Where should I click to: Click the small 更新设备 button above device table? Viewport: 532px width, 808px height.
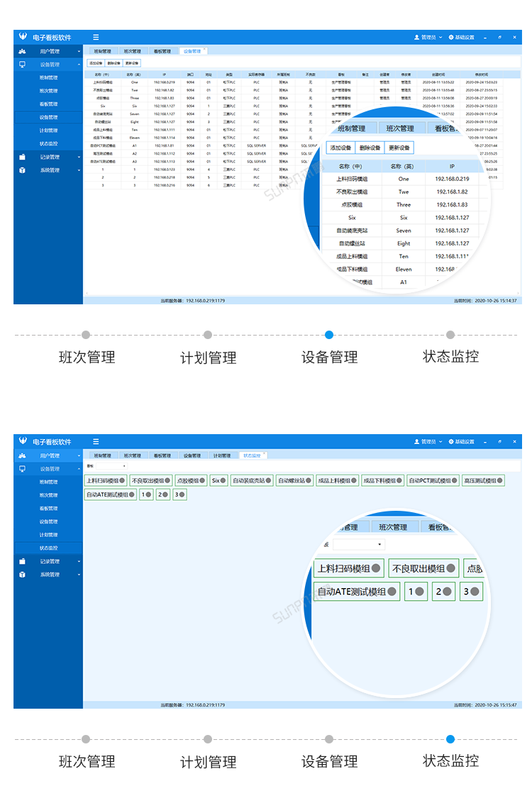point(132,63)
